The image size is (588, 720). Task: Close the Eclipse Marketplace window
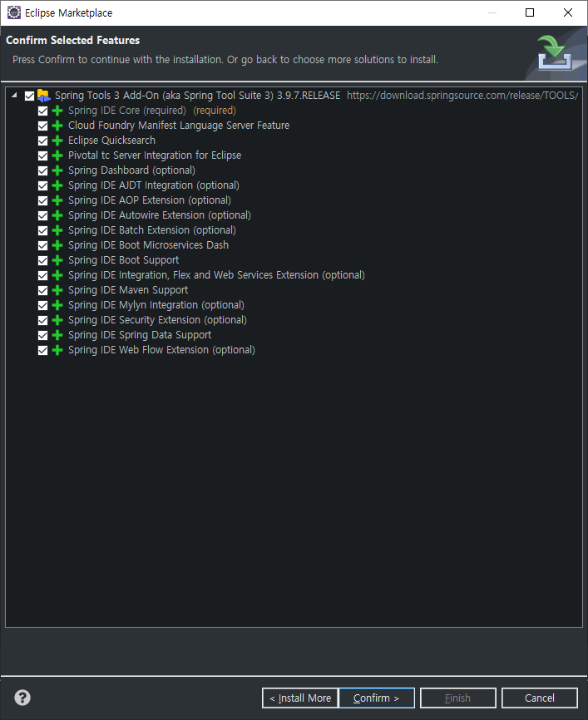click(568, 12)
